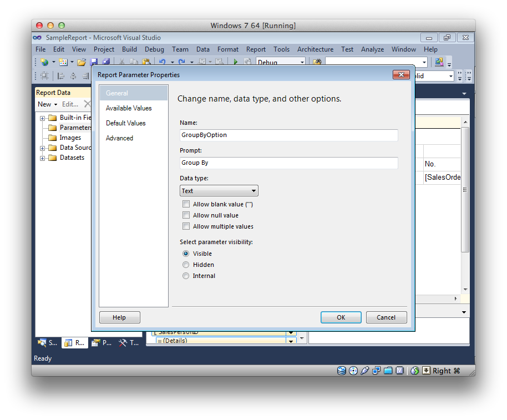Click the Help button in dialog
The image size is (507, 420).
click(119, 317)
